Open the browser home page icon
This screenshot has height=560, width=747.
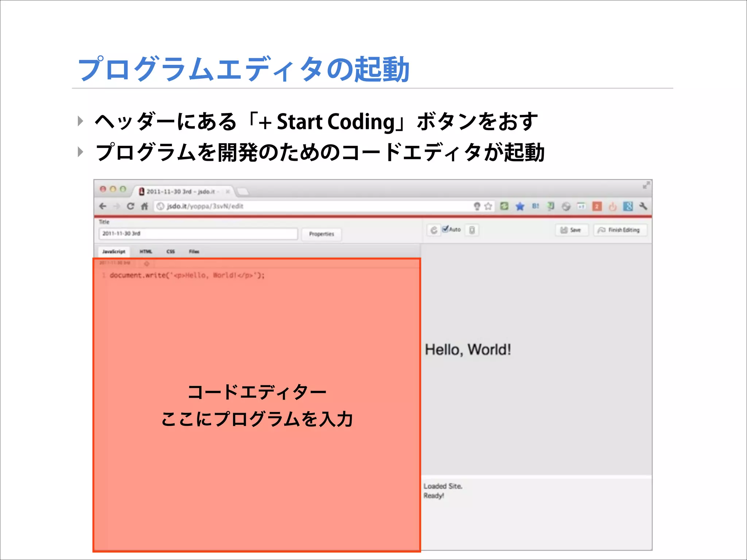(x=144, y=206)
